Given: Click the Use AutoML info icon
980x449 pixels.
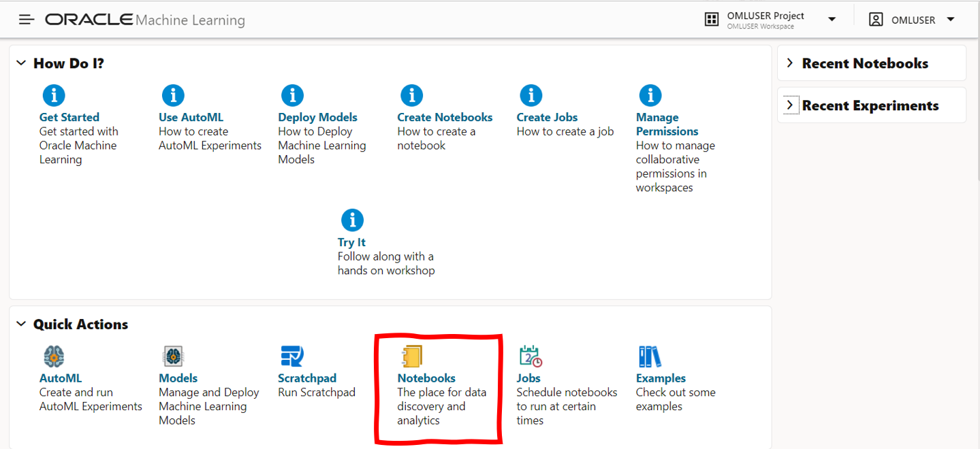Looking at the screenshot, I should click(173, 95).
